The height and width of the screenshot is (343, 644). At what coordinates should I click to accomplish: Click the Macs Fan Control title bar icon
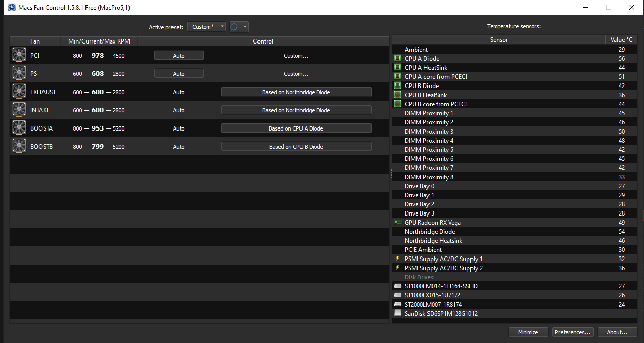11,8
